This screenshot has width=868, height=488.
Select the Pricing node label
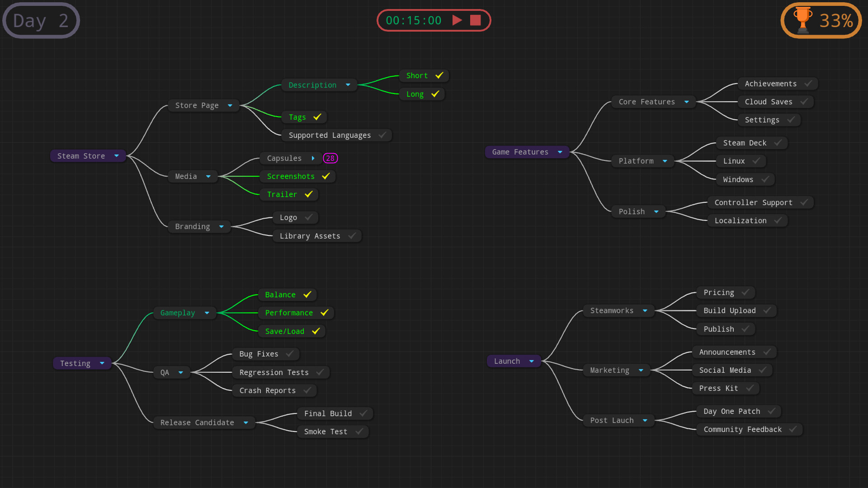[x=719, y=292]
